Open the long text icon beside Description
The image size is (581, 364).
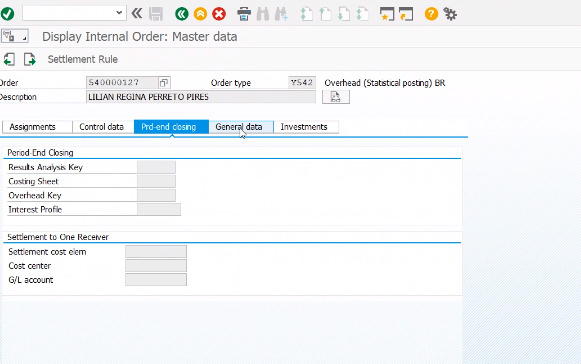coord(336,97)
